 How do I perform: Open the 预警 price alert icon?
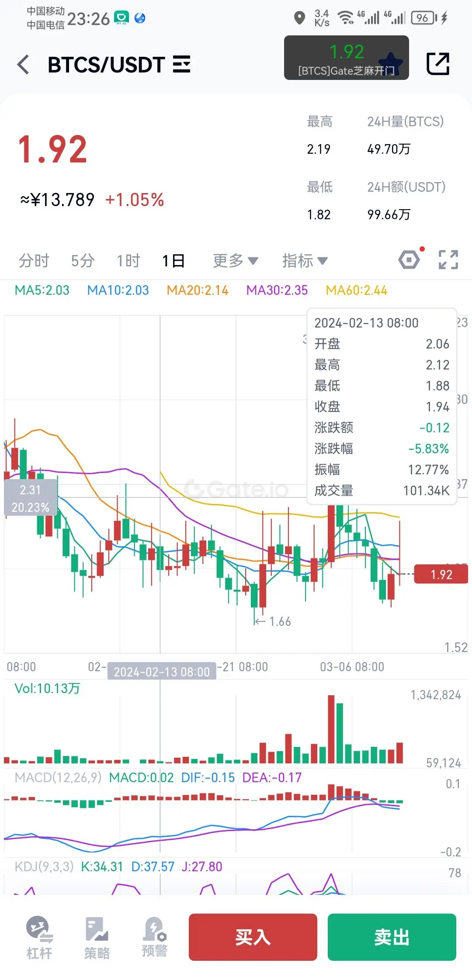point(155,937)
